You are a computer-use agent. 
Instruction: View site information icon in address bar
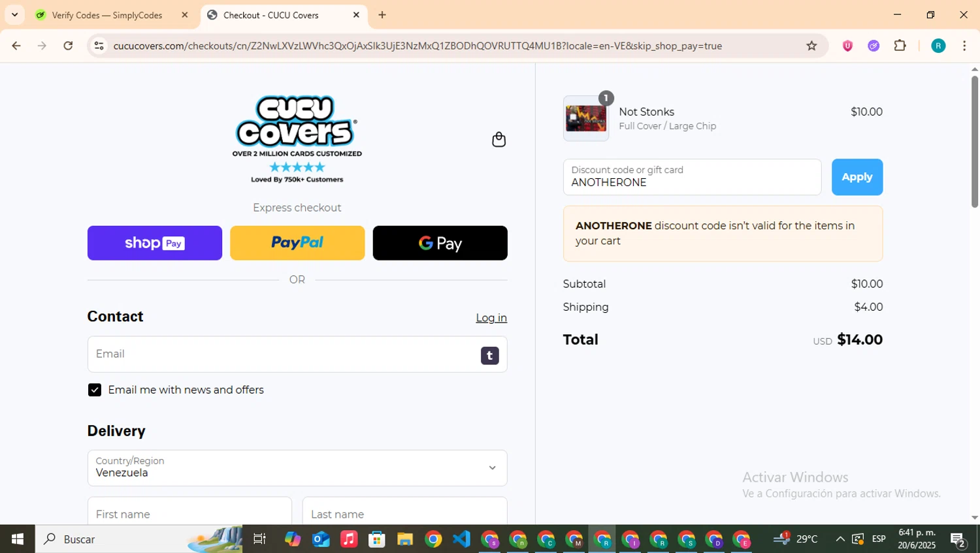[x=99, y=46]
